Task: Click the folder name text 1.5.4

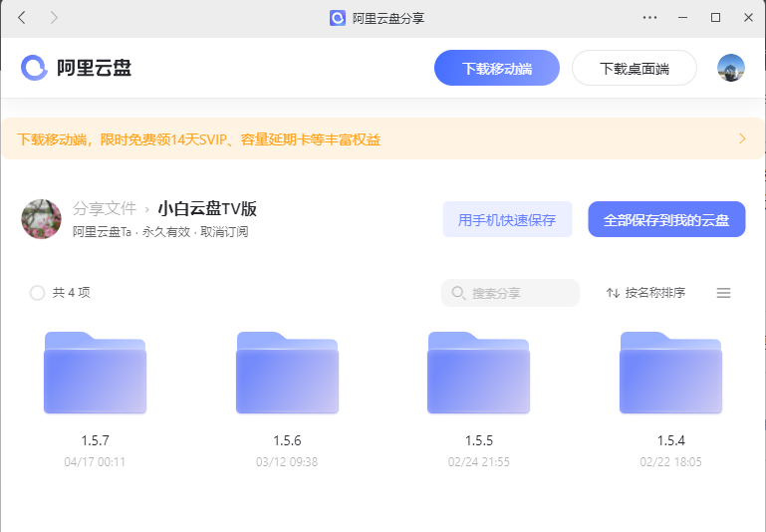Action: tap(670, 440)
